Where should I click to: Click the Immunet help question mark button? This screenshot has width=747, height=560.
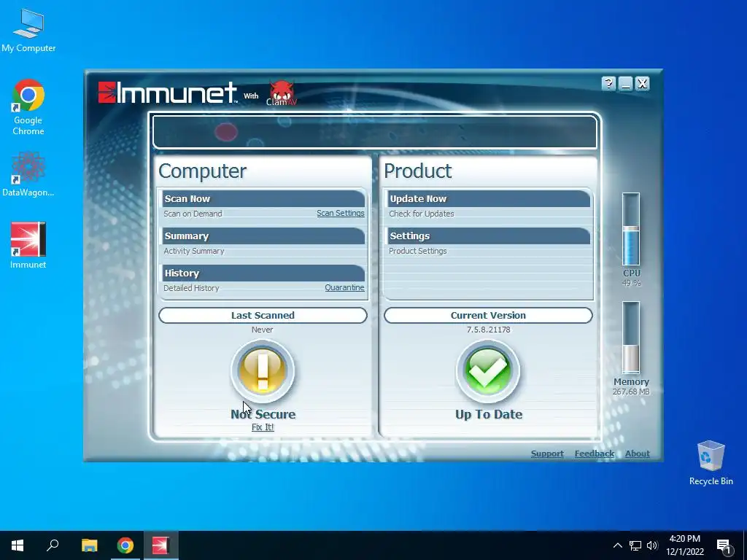tap(608, 84)
